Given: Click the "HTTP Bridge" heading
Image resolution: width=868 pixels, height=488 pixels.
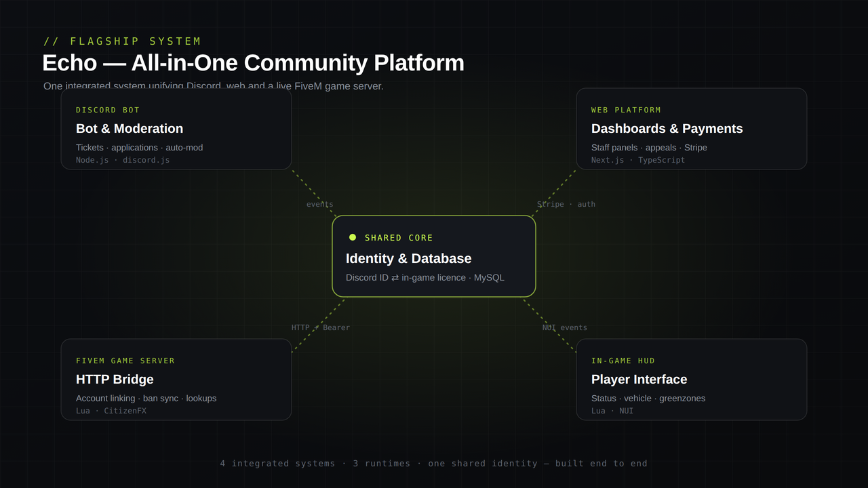Looking at the screenshot, I should tap(115, 380).
